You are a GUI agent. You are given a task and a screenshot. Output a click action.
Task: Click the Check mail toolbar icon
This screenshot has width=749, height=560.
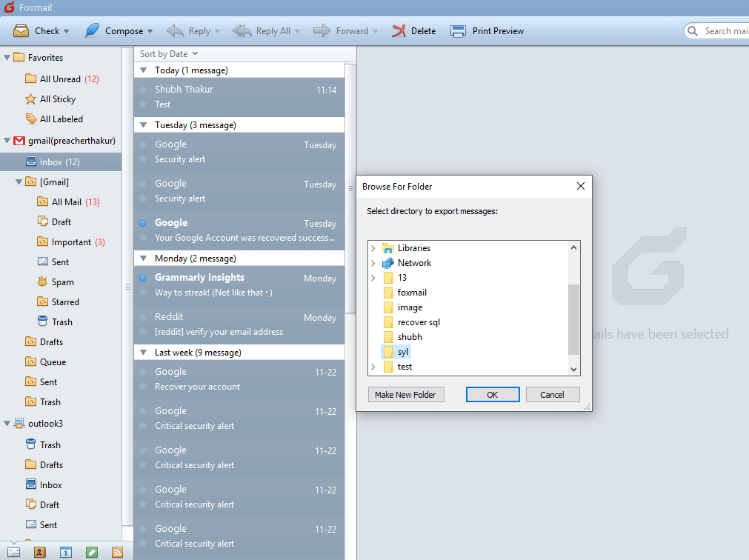(21, 31)
